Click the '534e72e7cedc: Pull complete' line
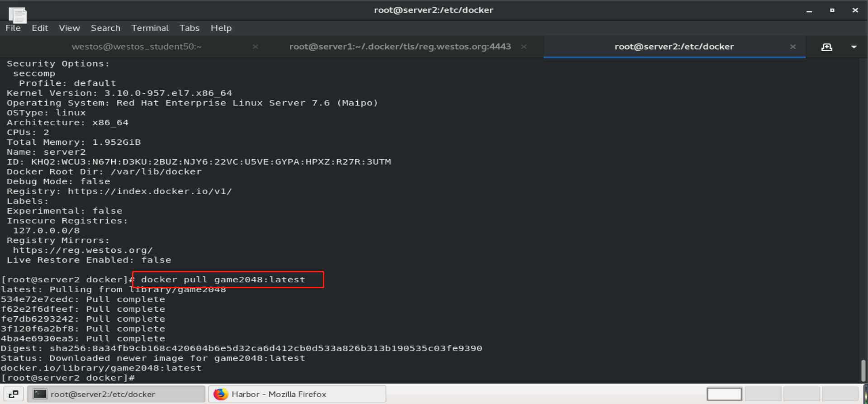This screenshot has width=868, height=404. click(83, 299)
